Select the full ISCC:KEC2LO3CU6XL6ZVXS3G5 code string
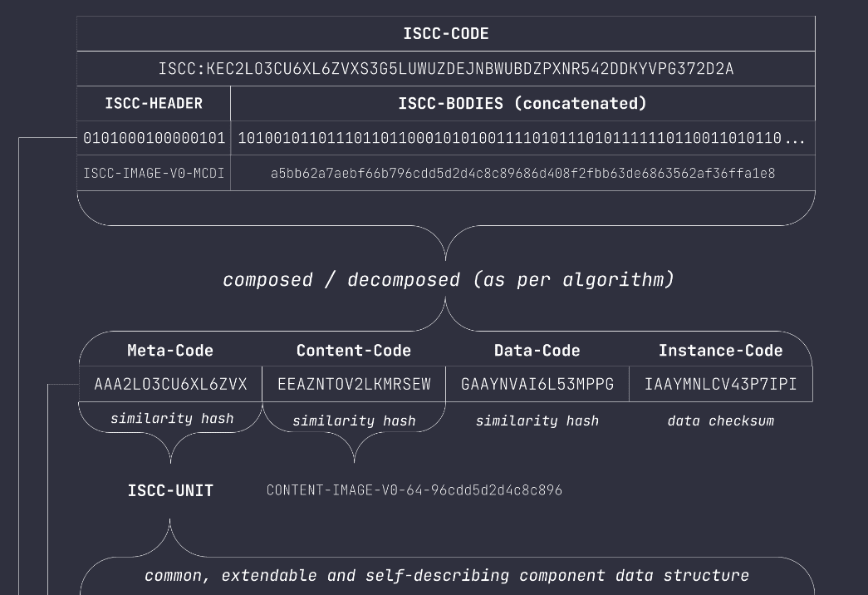The width and height of the screenshot is (868, 595). tap(446, 69)
